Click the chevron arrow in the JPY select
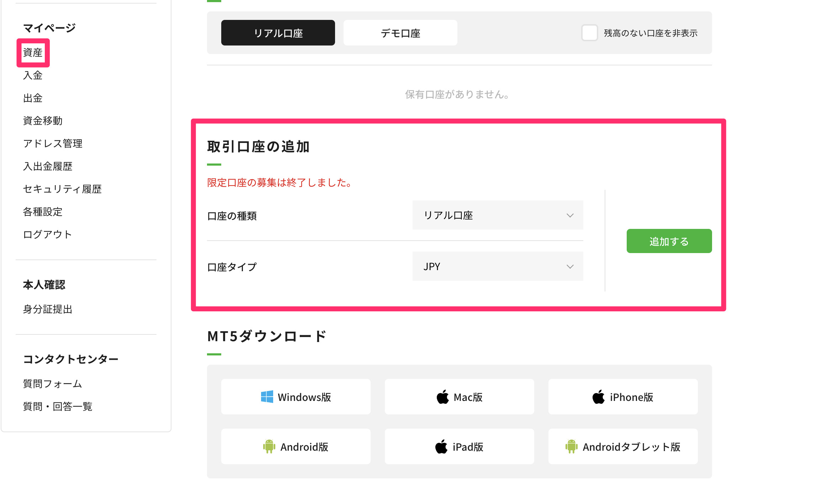 click(570, 267)
